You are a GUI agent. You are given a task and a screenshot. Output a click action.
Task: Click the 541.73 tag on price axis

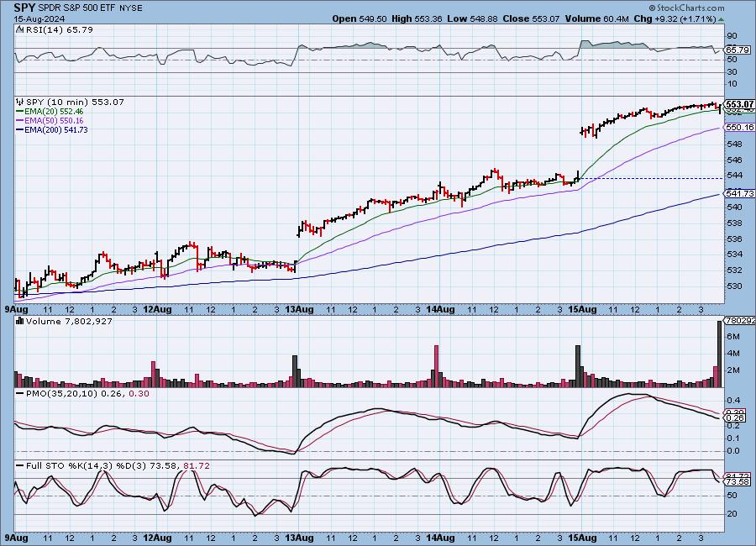click(740, 193)
